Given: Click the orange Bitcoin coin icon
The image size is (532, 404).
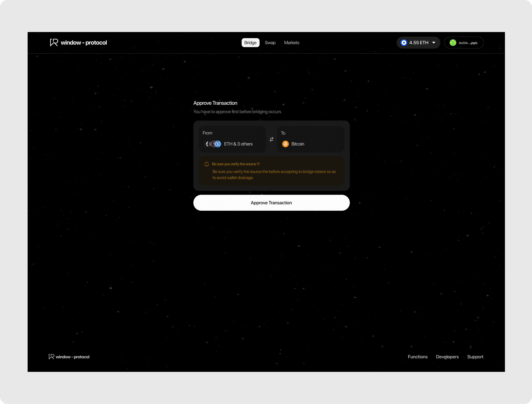Looking at the screenshot, I should [x=285, y=144].
